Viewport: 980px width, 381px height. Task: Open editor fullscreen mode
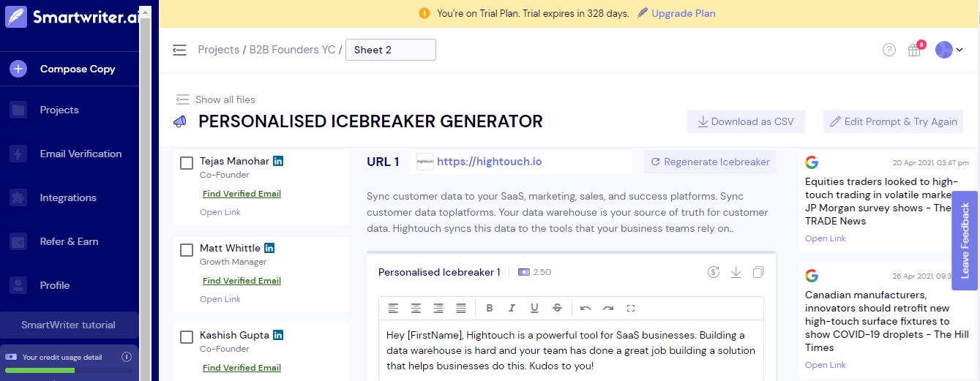point(631,308)
